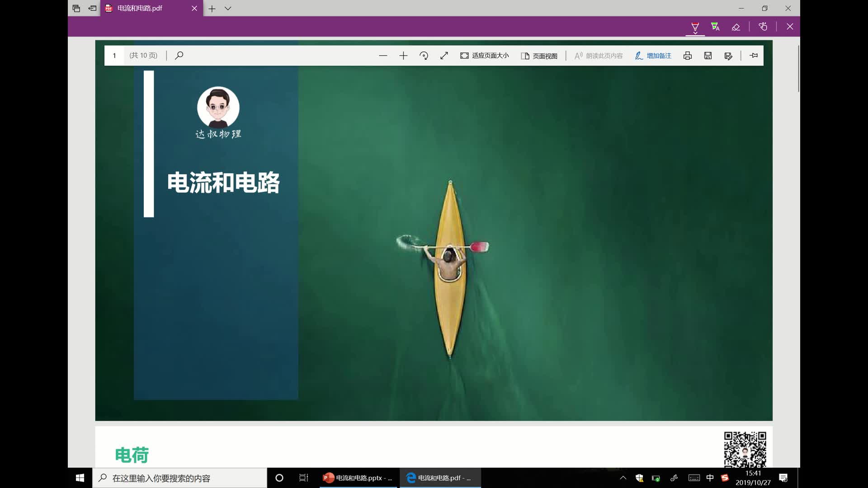The image size is (868, 488).
Task: Enable touch writing mode
Action: pyautogui.click(x=763, y=27)
